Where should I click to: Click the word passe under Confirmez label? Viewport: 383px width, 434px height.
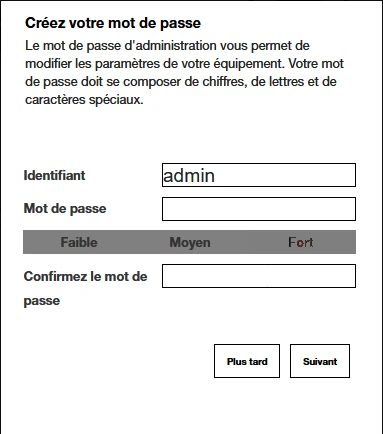point(42,301)
